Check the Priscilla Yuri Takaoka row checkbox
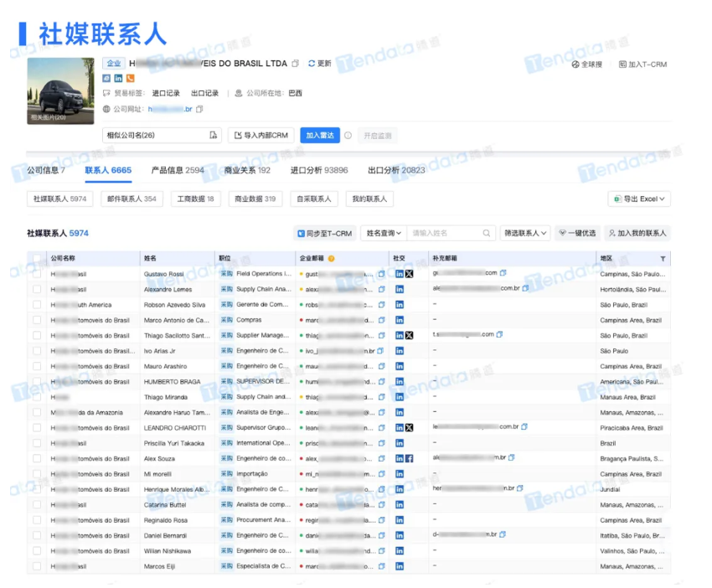Screen dimensions: 712x588 coord(37,443)
